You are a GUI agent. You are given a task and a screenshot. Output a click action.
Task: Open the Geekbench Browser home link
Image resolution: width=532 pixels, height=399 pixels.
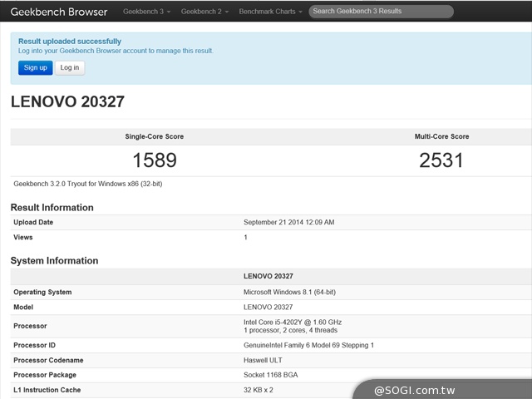(59, 12)
